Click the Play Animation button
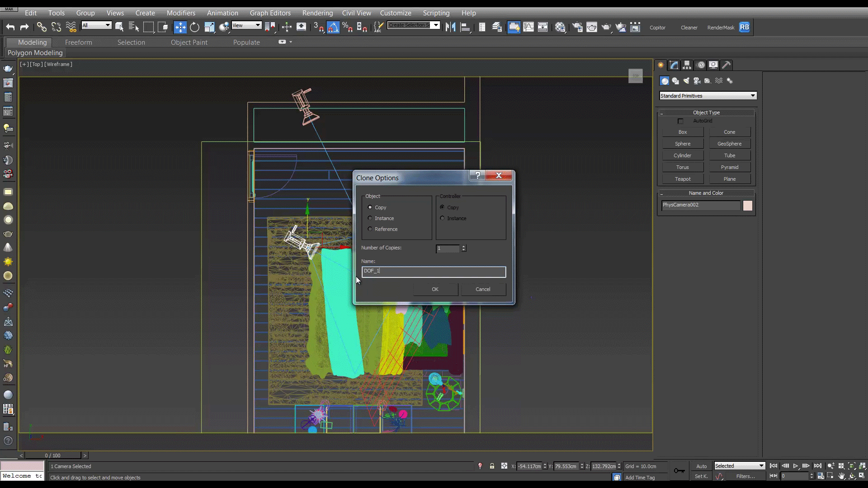868x488 pixels. click(795, 466)
